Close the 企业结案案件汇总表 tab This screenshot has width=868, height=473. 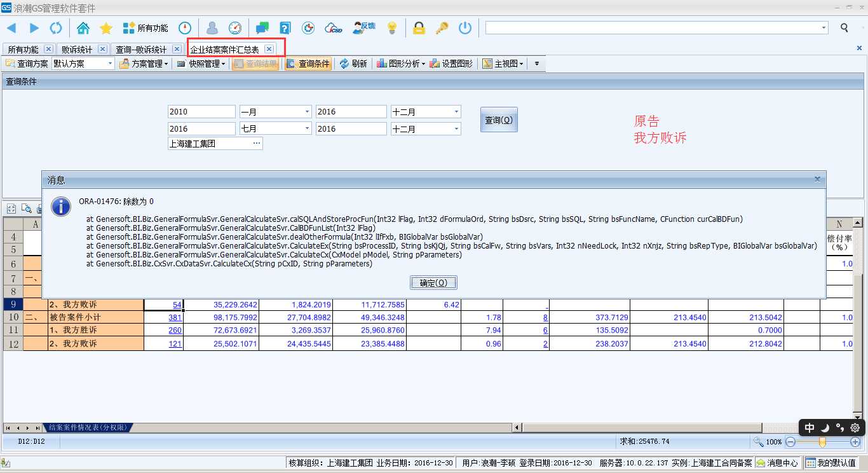click(269, 49)
